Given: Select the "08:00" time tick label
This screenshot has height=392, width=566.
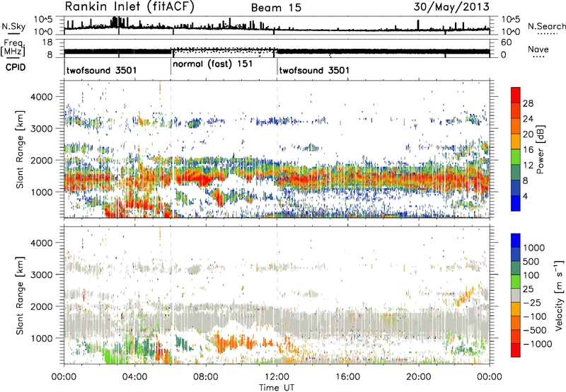Looking at the screenshot, I should pos(206,377).
